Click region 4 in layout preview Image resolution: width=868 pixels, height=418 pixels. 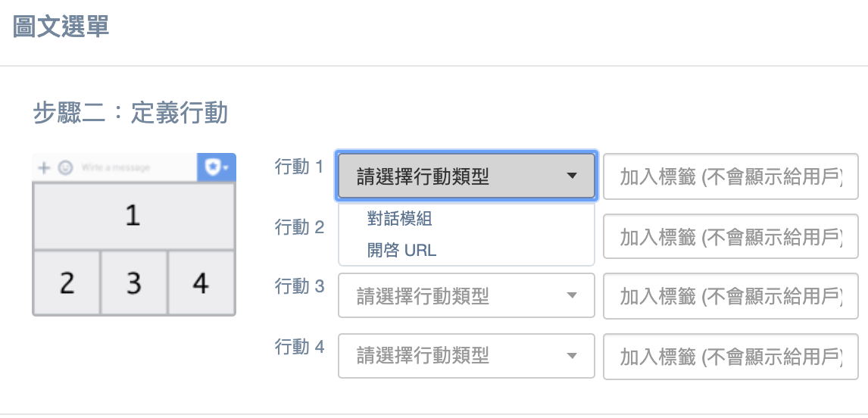201,283
